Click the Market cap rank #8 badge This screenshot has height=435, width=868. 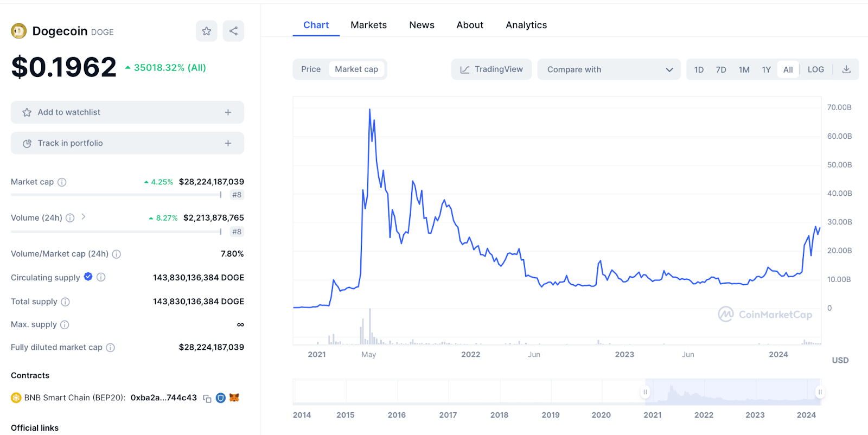pyautogui.click(x=237, y=195)
